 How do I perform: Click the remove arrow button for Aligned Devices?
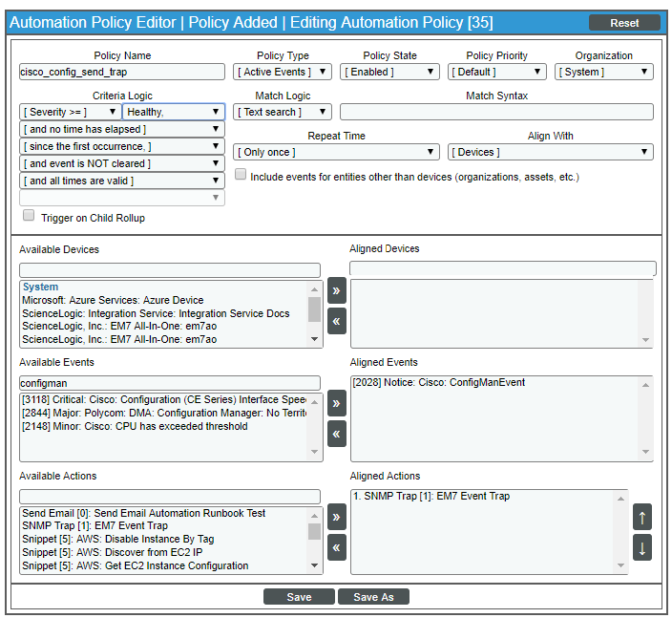click(x=336, y=322)
